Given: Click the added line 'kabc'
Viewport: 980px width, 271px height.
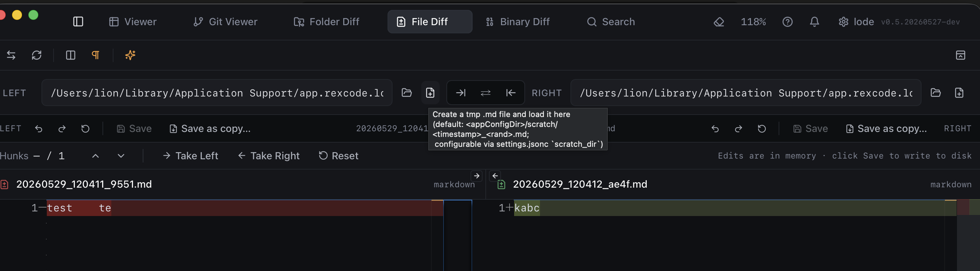Looking at the screenshot, I should point(735,208).
